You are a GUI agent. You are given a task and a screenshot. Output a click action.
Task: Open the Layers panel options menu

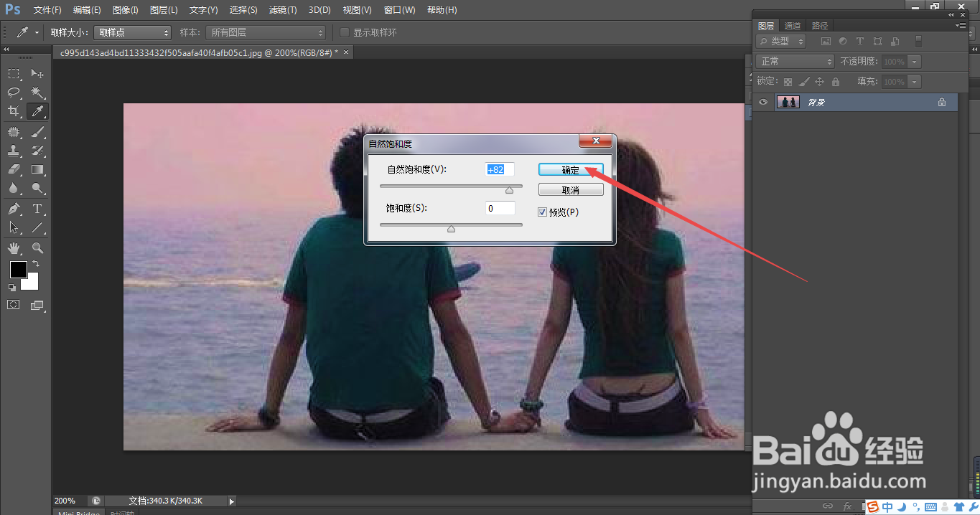point(961,25)
